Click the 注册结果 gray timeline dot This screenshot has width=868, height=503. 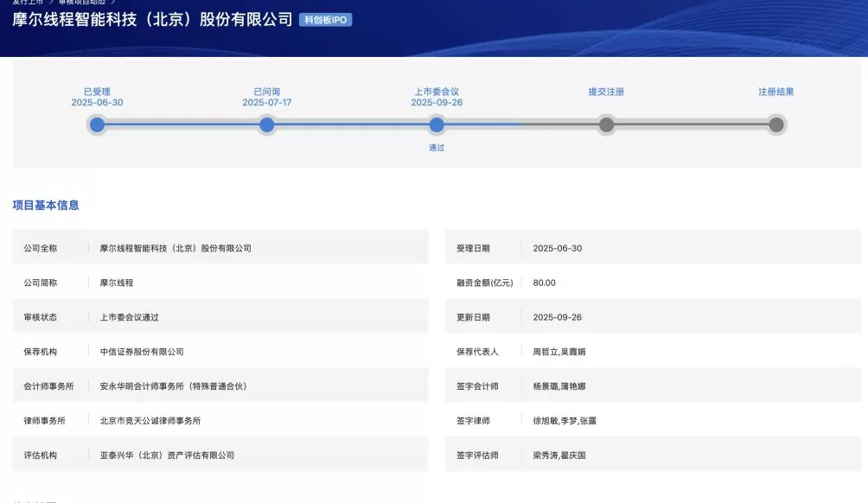click(776, 124)
